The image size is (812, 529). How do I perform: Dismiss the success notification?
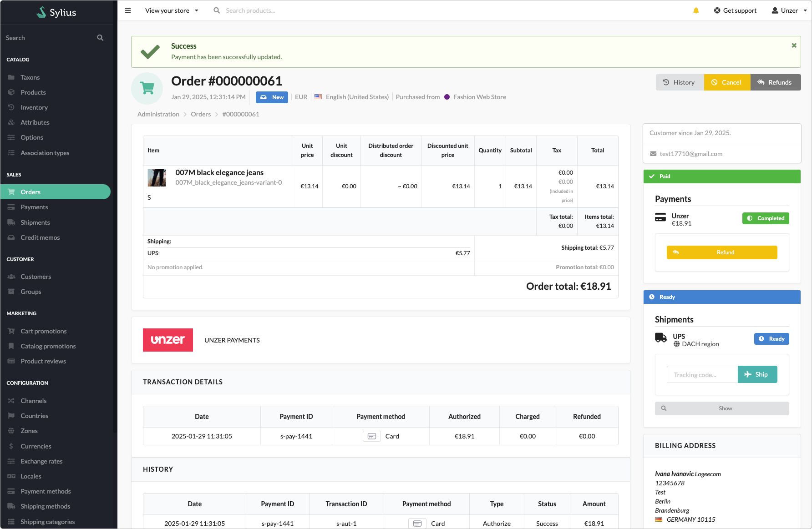pyautogui.click(x=794, y=45)
